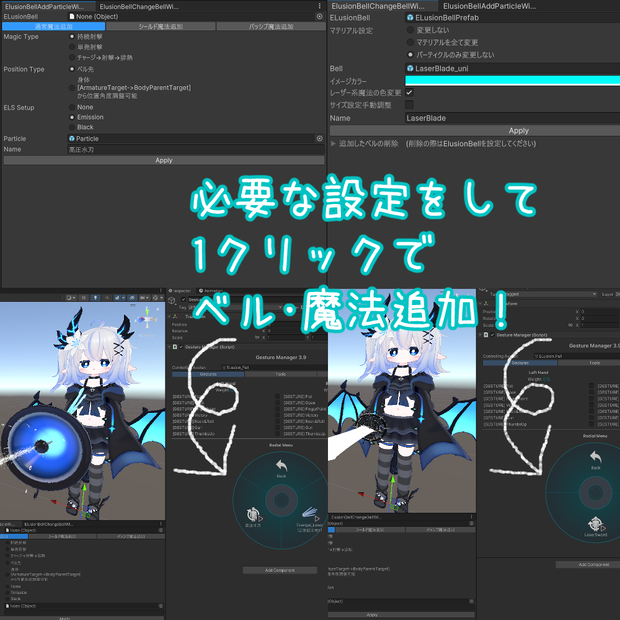Click the scene view orientation gizmo

147,318
